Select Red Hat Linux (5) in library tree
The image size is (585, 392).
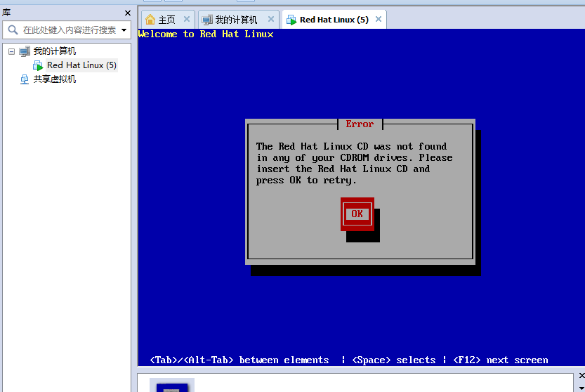click(81, 65)
